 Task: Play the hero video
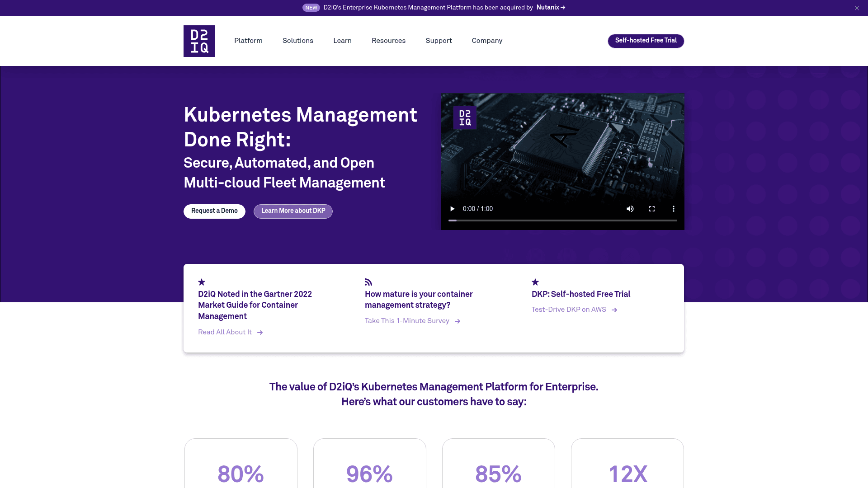[x=452, y=209]
